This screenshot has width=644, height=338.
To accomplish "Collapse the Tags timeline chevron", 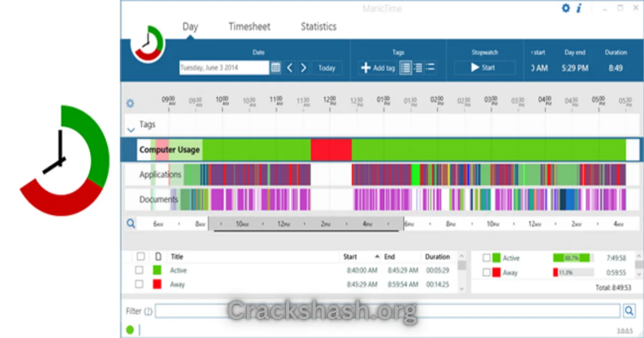I will pos(131,129).
